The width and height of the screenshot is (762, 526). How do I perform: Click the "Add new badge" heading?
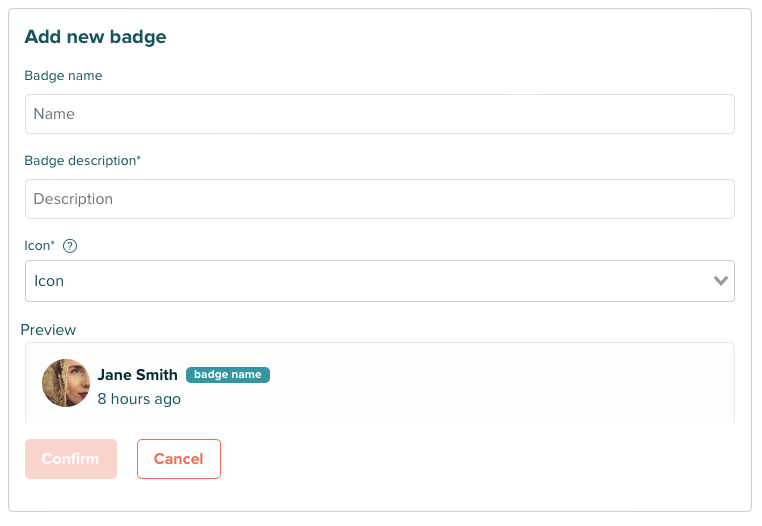coord(95,37)
